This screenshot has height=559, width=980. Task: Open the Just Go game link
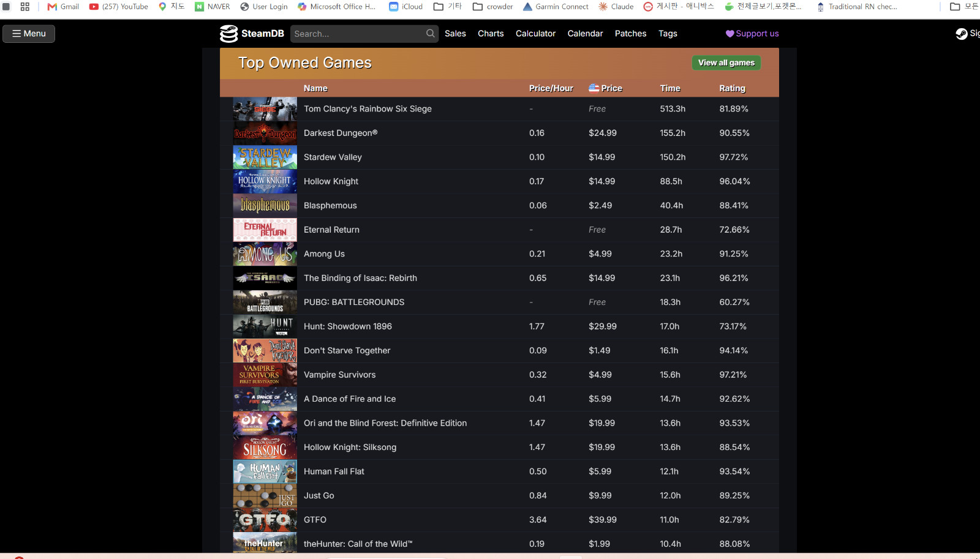coord(319,495)
